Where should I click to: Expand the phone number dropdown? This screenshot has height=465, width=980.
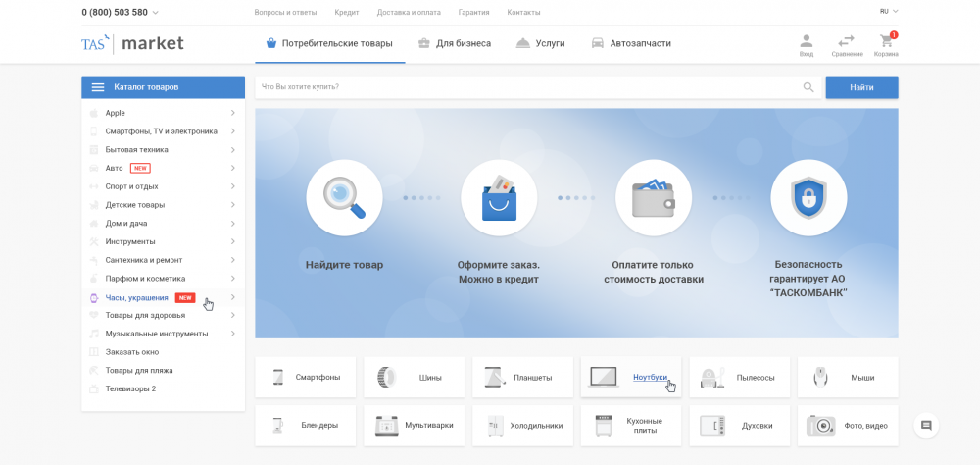click(x=155, y=13)
